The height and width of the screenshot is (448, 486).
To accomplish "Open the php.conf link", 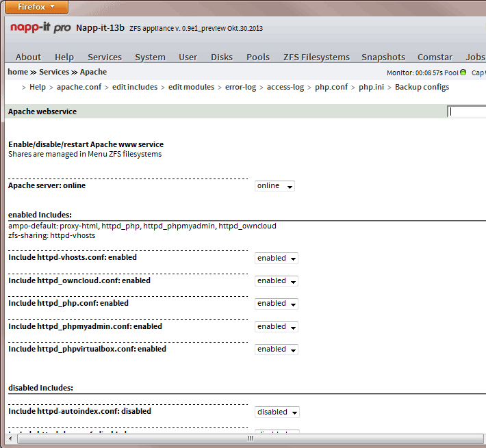I will point(331,87).
